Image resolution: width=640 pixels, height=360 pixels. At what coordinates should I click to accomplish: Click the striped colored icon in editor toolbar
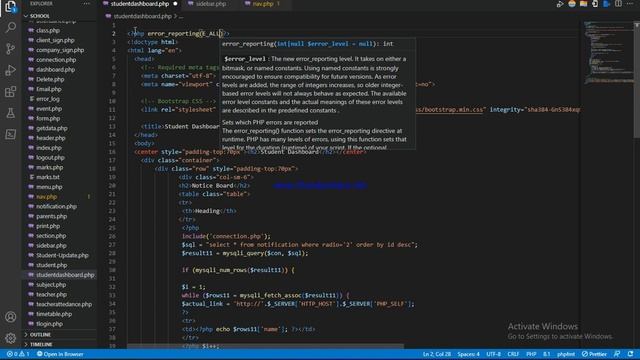[583, 4]
